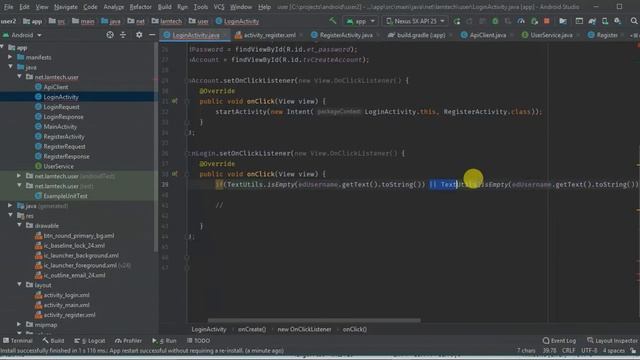Click onCreate() in bottom breadcrumb

click(x=252, y=329)
